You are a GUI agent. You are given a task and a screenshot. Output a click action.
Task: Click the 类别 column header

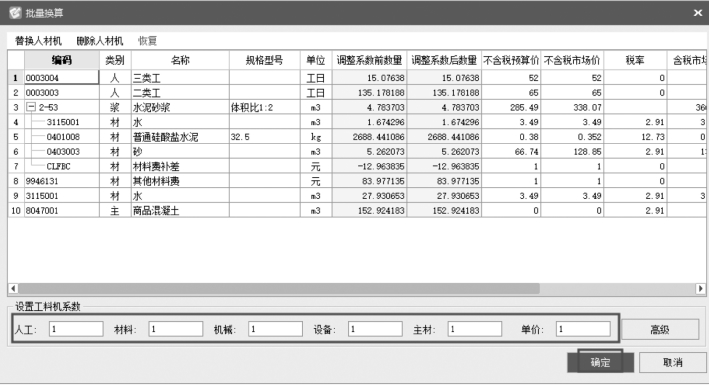click(115, 60)
